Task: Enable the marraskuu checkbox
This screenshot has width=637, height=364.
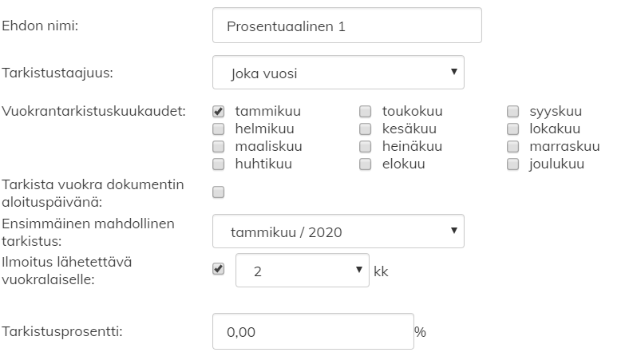Action: tap(513, 146)
